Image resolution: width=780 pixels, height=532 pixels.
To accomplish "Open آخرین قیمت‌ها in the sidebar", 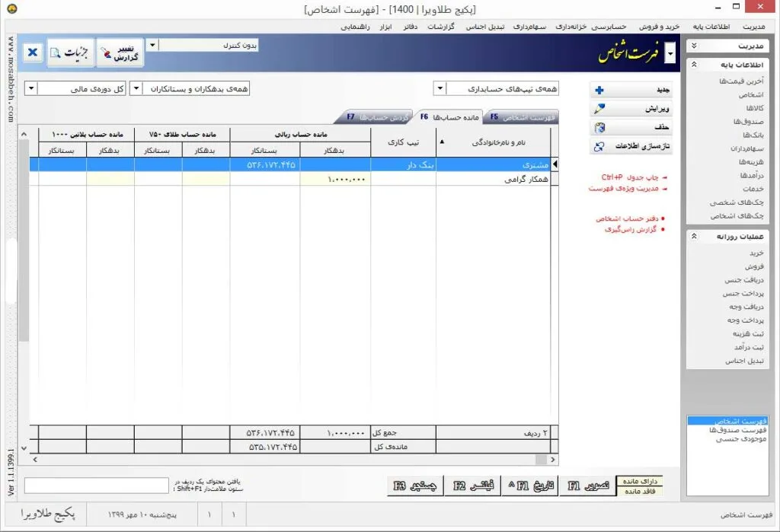I will click(x=740, y=81).
